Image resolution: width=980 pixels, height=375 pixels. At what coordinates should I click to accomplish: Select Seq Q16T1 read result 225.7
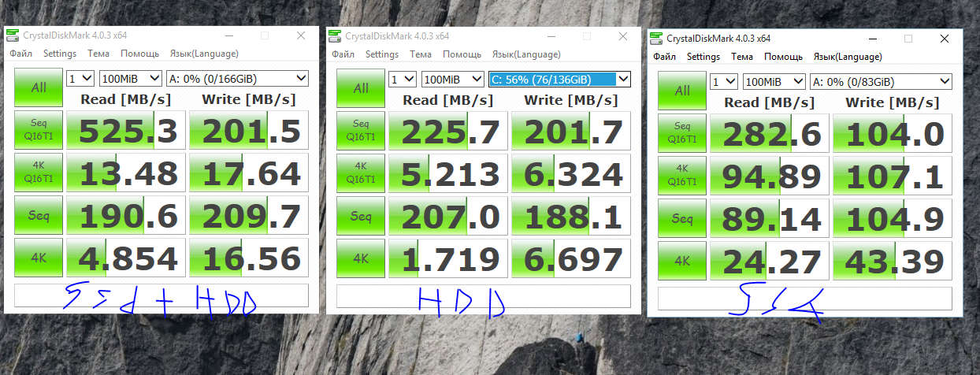click(x=447, y=131)
